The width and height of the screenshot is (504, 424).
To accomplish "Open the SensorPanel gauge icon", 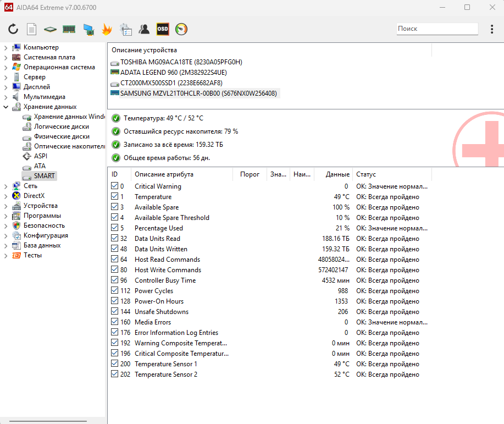I will [181, 29].
